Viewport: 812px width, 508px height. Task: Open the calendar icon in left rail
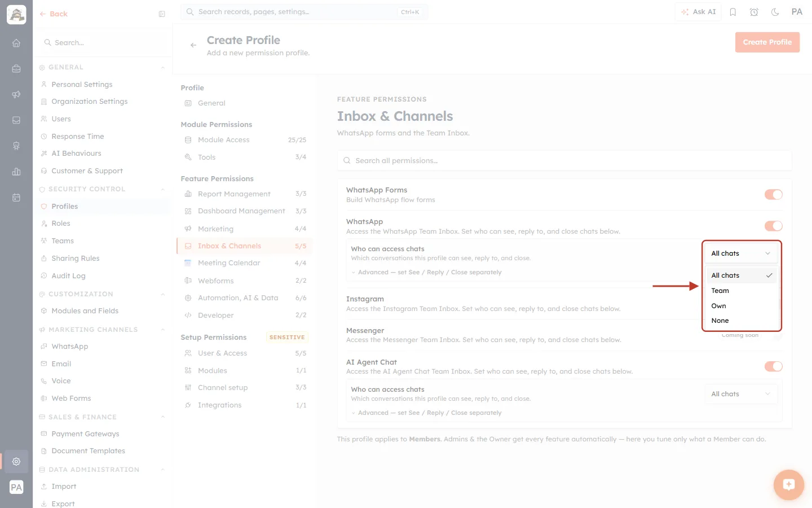click(16, 198)
